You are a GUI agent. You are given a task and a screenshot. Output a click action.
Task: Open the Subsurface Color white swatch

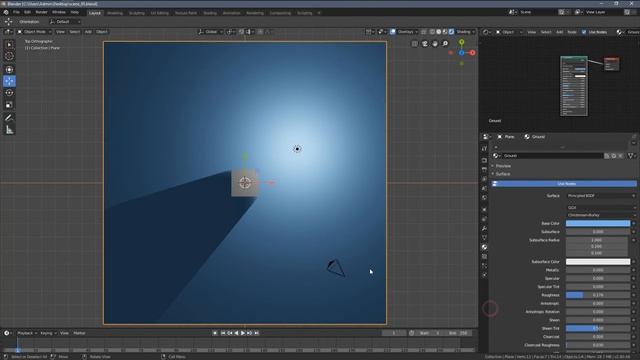tap(598, 262)
